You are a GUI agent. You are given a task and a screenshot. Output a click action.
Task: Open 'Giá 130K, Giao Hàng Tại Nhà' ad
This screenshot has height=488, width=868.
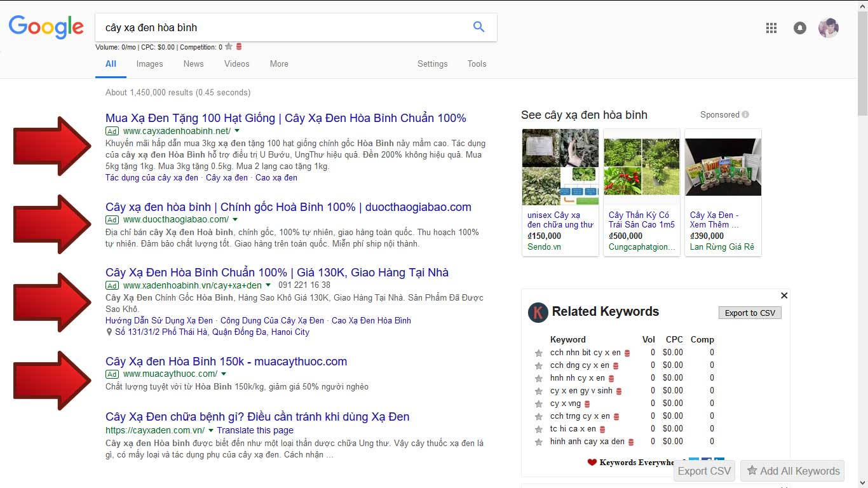tap(277, 273)
